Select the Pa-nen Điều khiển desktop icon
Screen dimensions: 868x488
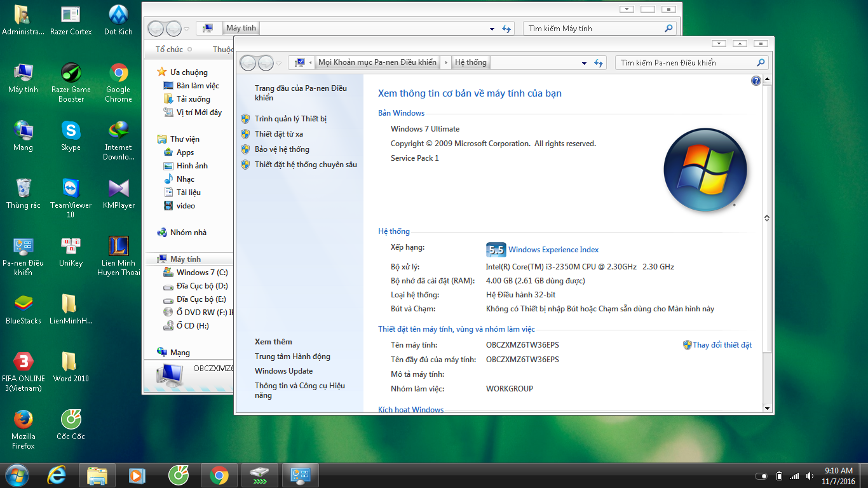24,256
